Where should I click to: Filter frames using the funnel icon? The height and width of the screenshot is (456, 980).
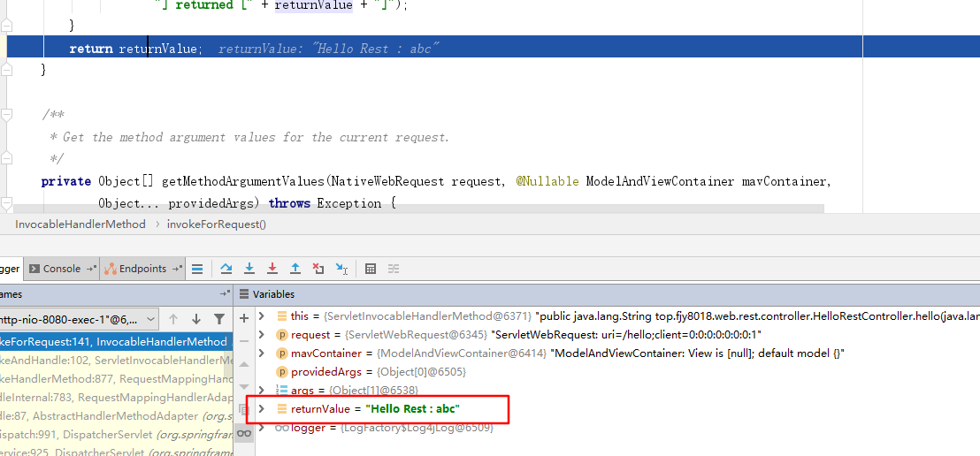click(x=219, y=319)
